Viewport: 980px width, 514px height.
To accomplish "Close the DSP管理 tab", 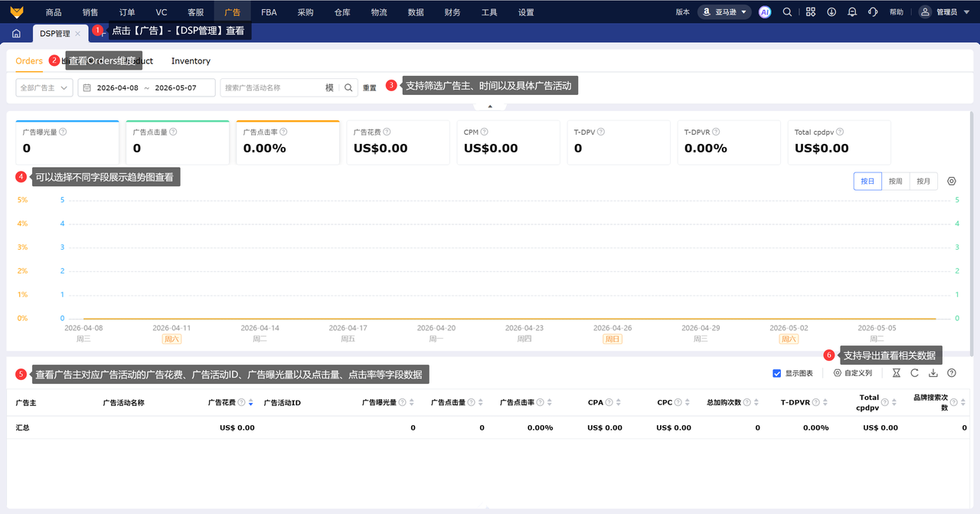I will (77, 34).
